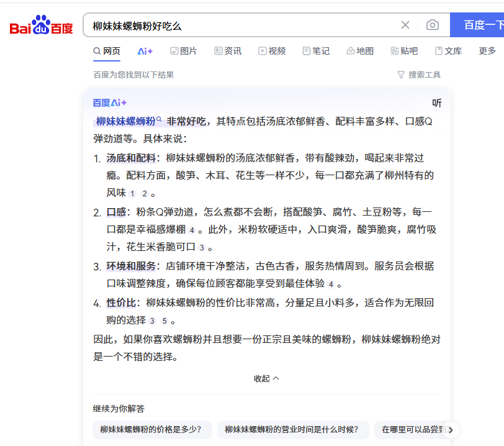
Task: Open 搜索工具 filter options
Action: tap(419, 75)
